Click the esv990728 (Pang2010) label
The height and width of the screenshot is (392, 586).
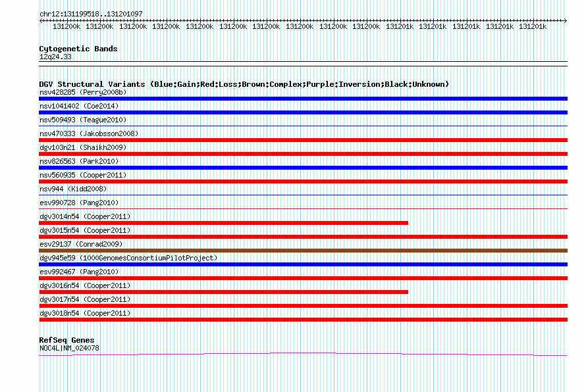[79, 203]
